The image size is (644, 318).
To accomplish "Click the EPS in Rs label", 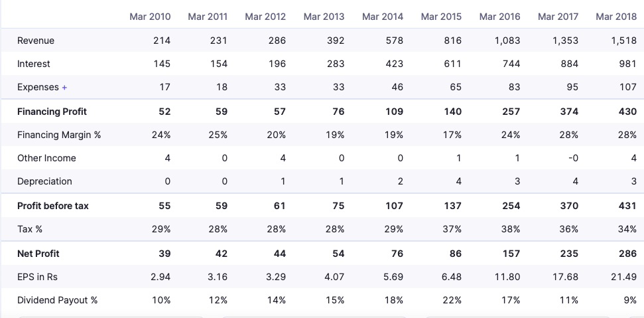I will point(37,277).
